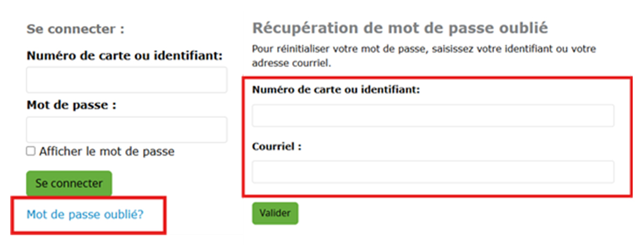Open the 'Mot de passe oublié?' link
Screen dimensions: 644x247
click(85, 215)
